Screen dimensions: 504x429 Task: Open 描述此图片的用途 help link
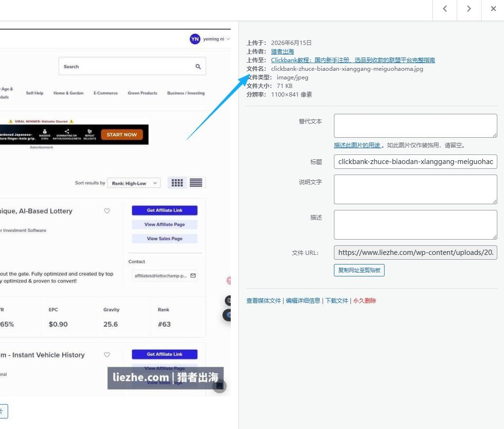coord(357,145)
